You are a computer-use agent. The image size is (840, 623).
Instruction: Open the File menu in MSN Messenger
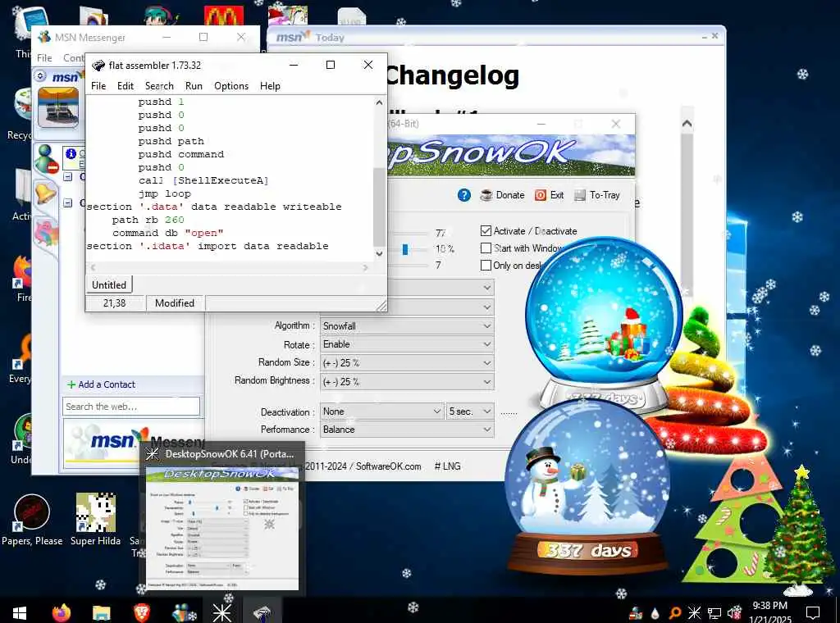click(44, 58)
